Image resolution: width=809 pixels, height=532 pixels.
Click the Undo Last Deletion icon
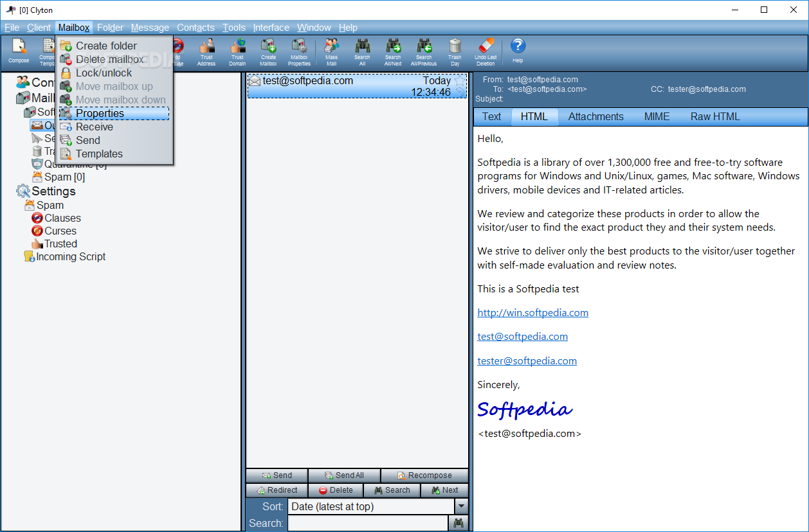(x=486, y=52)
